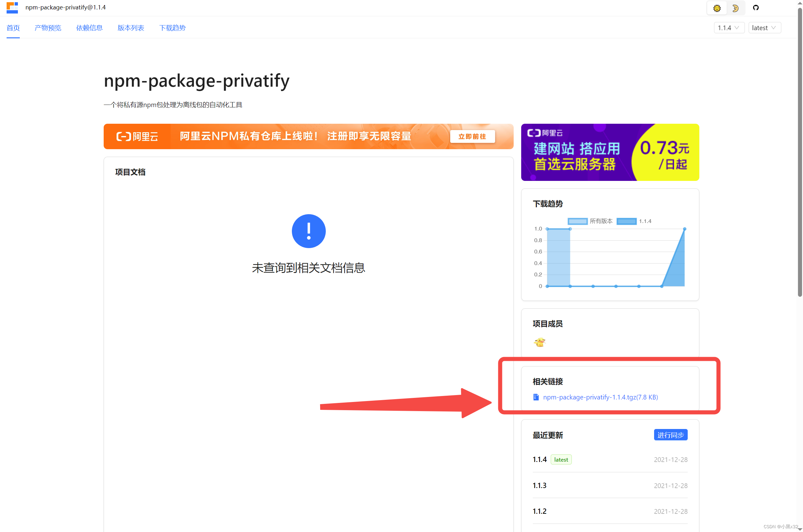803x532 pixels.
Task: Select version 1.1.4 in recent updates
Action: pos(540,459)
